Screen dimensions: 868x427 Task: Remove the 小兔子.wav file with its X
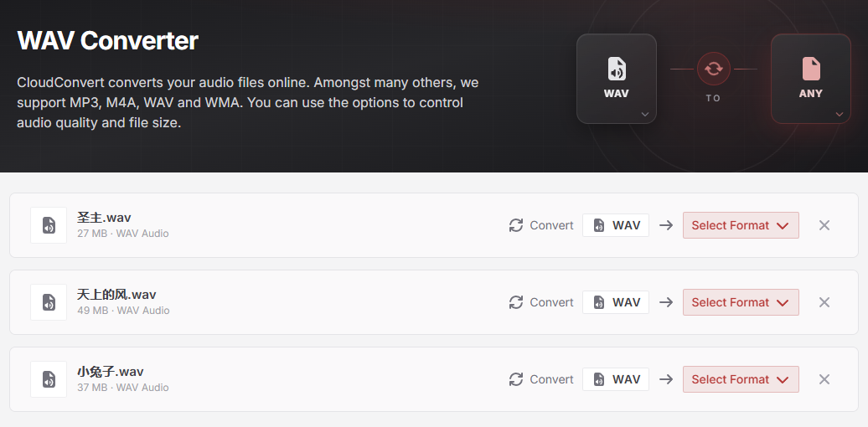[824, 379]
